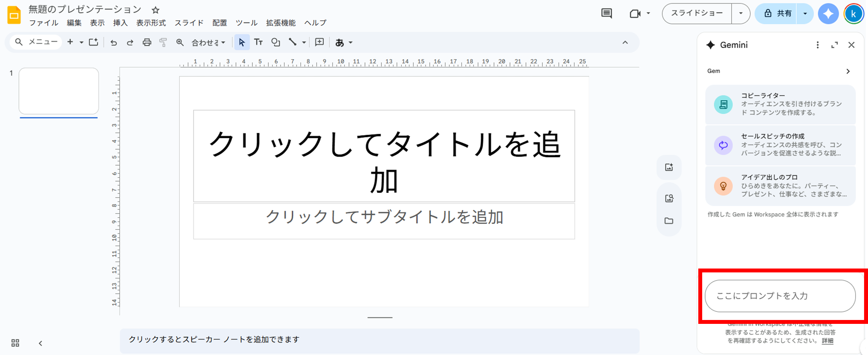Star the untitled presentation
Image resolution: width=868 pixels, height=355 pixels.
155,10
